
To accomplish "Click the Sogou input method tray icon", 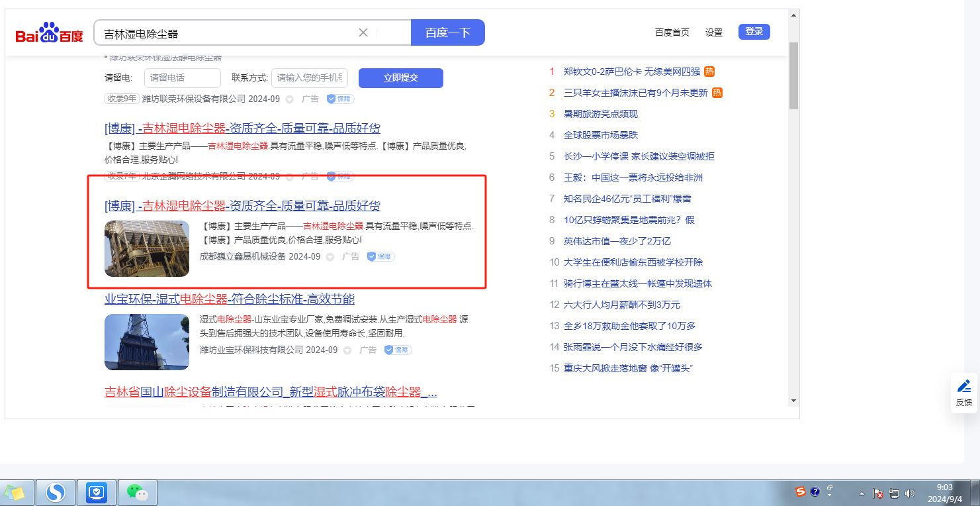I will tap(801, 492).
